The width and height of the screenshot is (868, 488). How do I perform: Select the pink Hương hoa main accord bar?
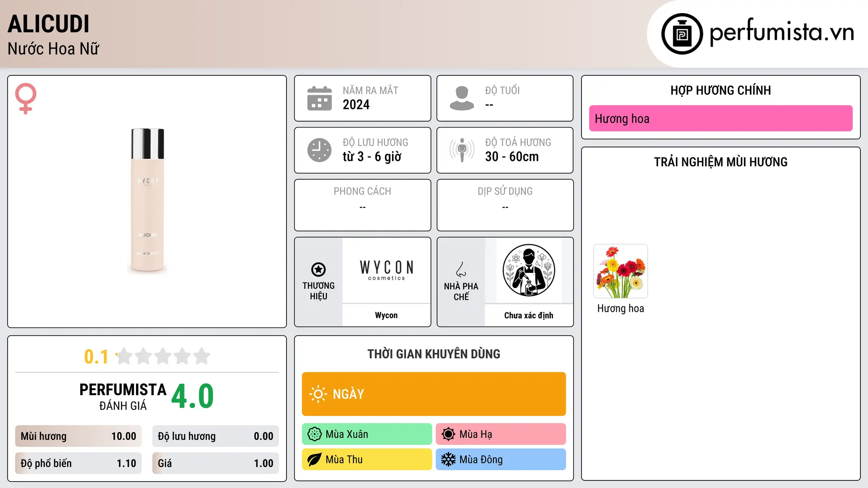coord(721,119)
